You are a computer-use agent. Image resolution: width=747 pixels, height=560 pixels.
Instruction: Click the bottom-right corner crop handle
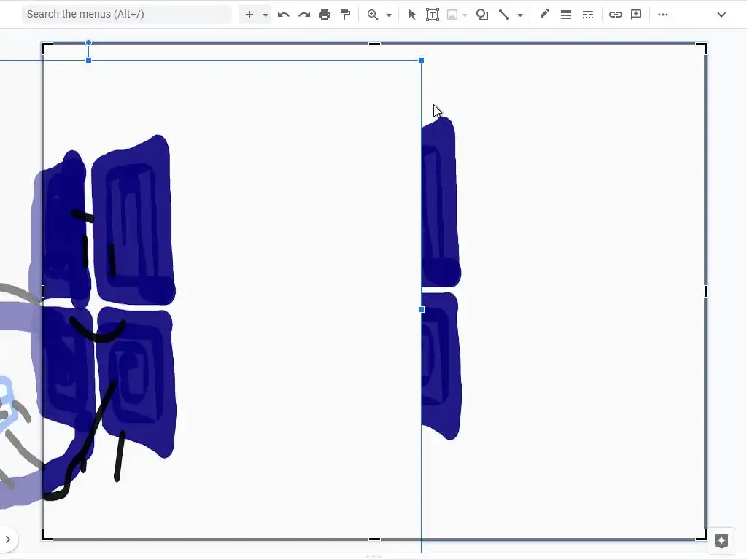(x=701, y=535)
